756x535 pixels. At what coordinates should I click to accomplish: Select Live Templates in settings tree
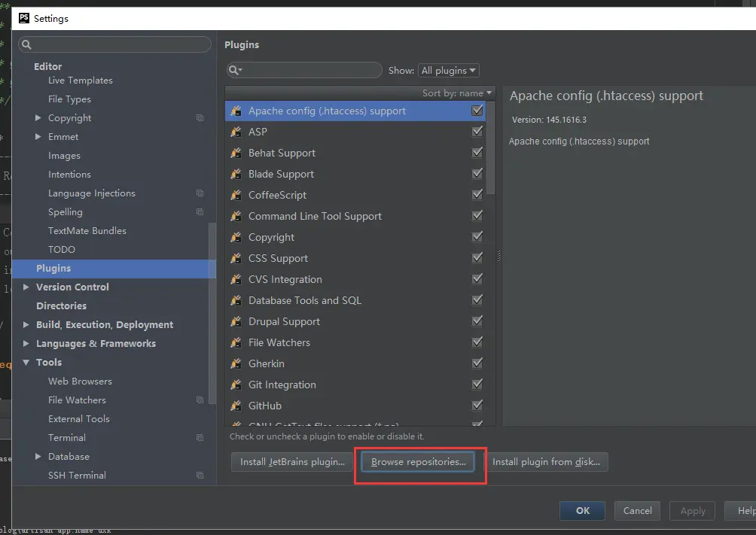(x=80, y=81)
